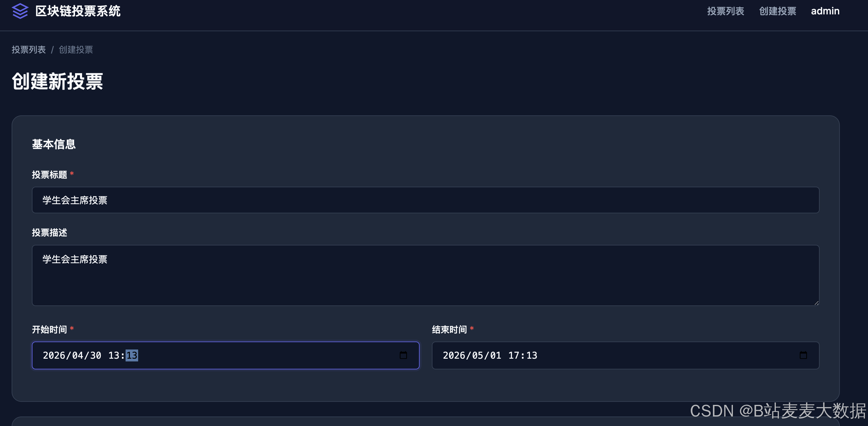Viewport: 868px width, 426px height.
Task: Select the hour 17 in end time
Action: coord(514,356)
